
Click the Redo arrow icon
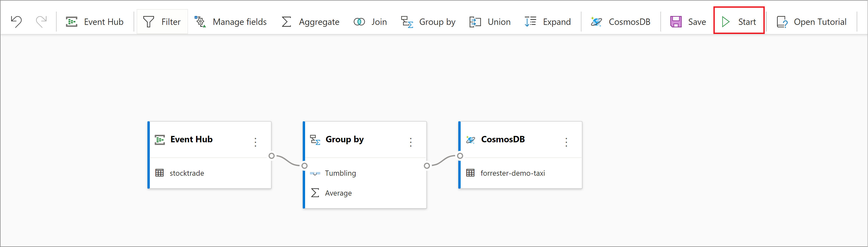tap(41, 22)
